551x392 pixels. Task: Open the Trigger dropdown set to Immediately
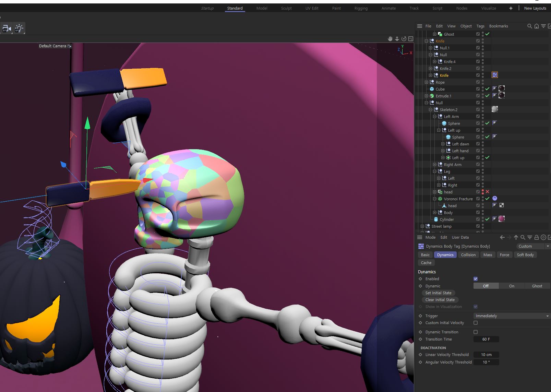coord(512,316)
